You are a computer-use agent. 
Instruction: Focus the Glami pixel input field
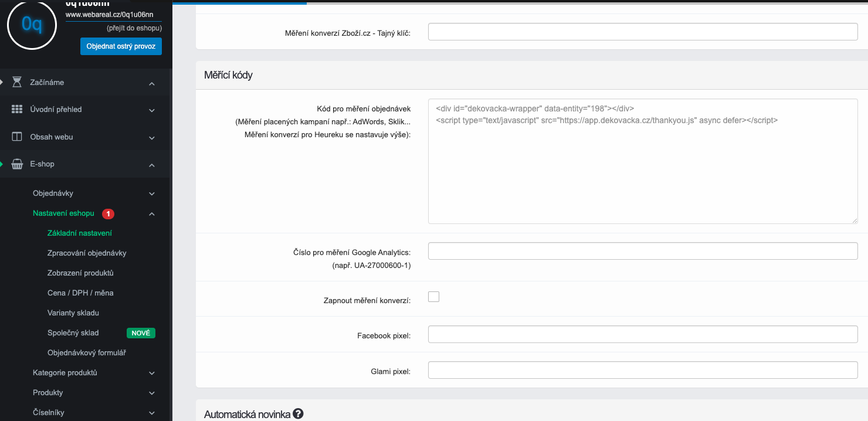click(x=643, y=370)
